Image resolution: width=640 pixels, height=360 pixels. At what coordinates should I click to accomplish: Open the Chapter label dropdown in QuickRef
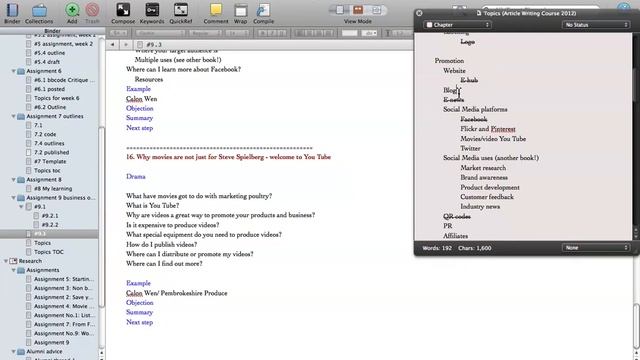458,25
